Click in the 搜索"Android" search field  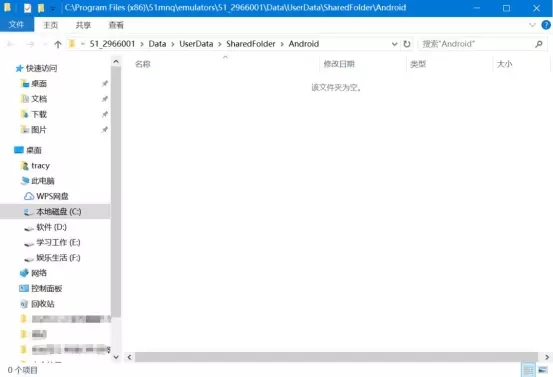(476, 44)
